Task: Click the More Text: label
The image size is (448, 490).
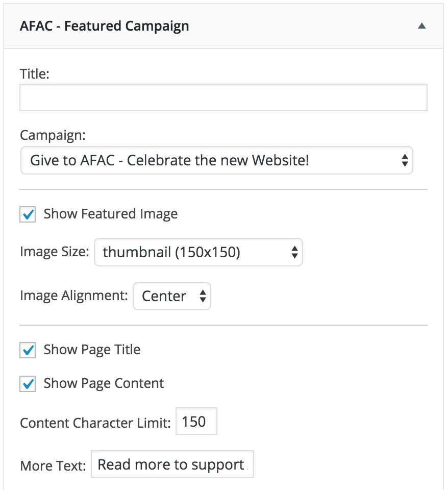Action: 53,465
